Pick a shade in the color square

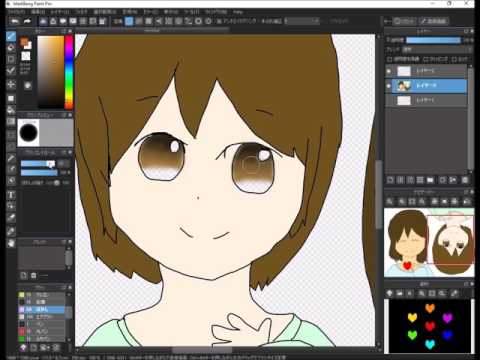[51, 72]
